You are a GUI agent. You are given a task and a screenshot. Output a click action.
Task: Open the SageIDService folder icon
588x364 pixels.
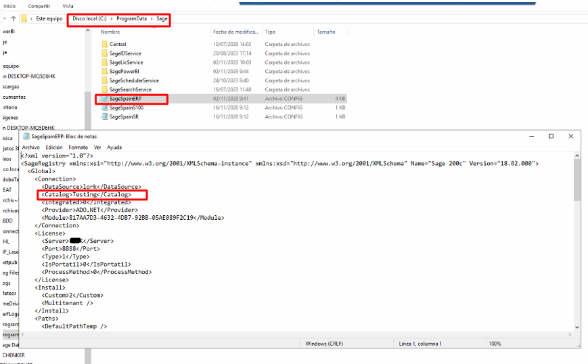pos(105,53)
